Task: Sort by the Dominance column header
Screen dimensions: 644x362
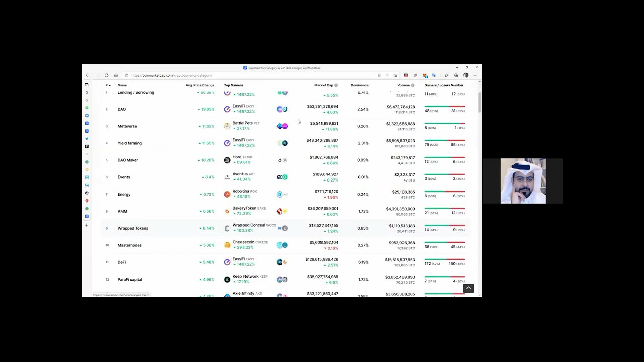Action: [359, 85]
